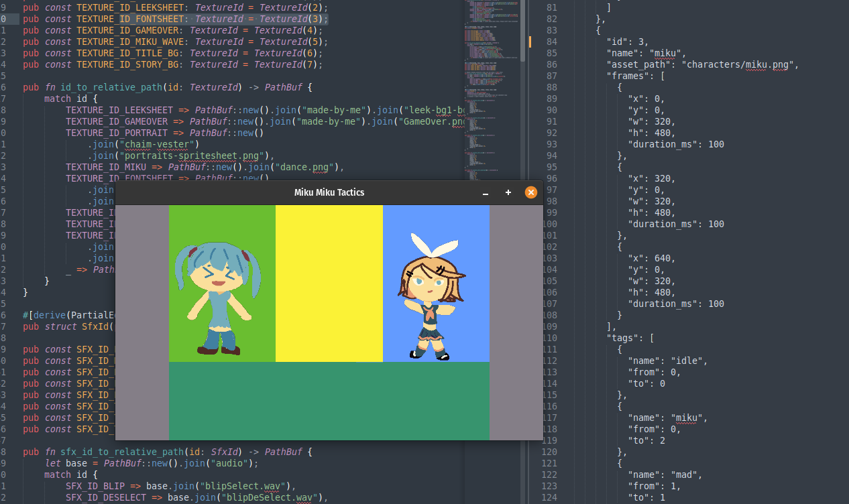Screen dimensions: 849x504
Task: Click line number 84 in JSON gutter
Action: coord(552,42)
